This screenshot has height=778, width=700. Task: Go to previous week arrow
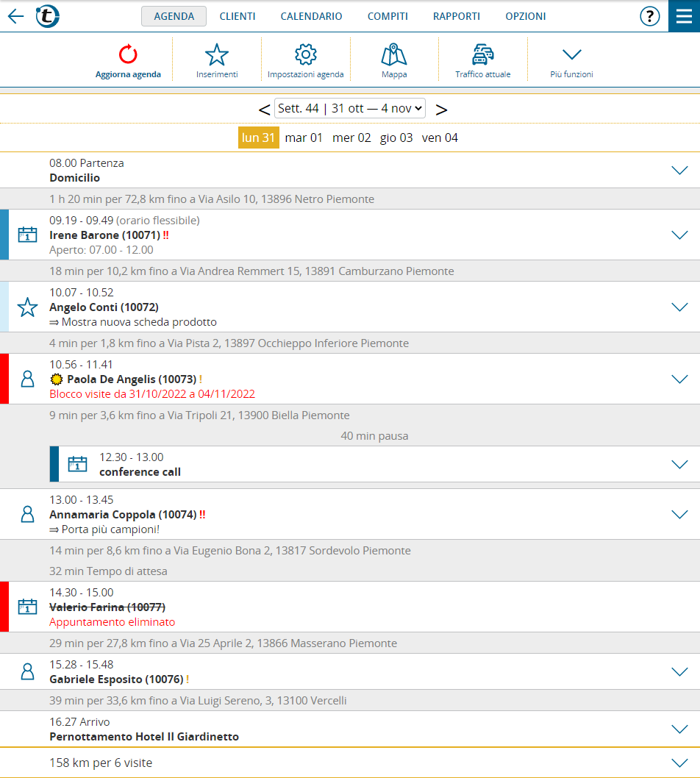click(x=264, y=110)
